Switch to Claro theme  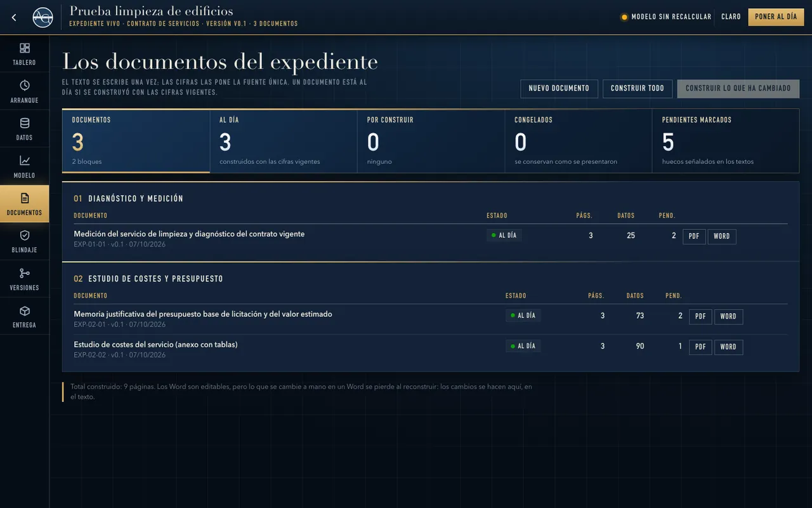pos(731,17)
